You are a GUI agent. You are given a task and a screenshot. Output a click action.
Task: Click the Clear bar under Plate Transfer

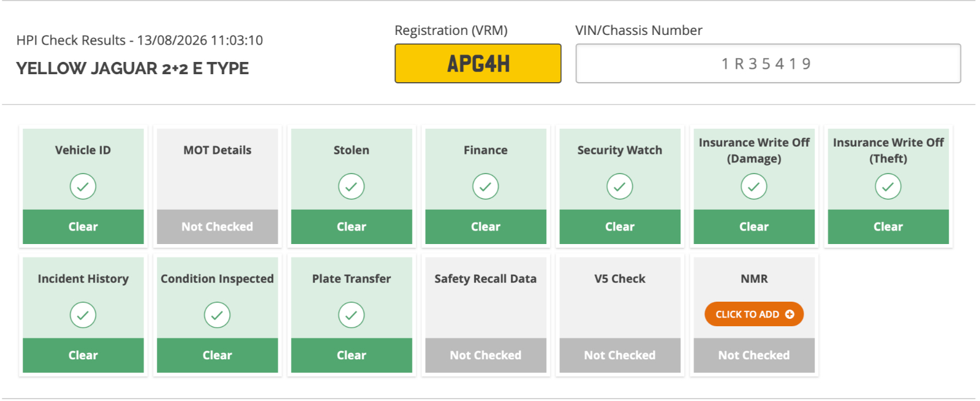coord(352,356)
